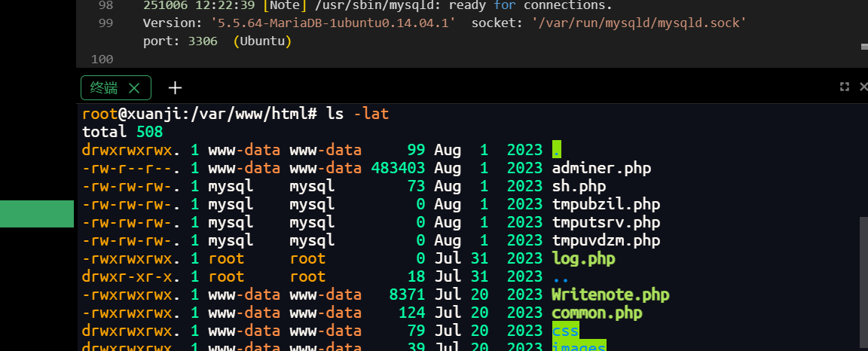
Task: Click line number 100 in the editor gutter
Action: [x=102, y=59]
